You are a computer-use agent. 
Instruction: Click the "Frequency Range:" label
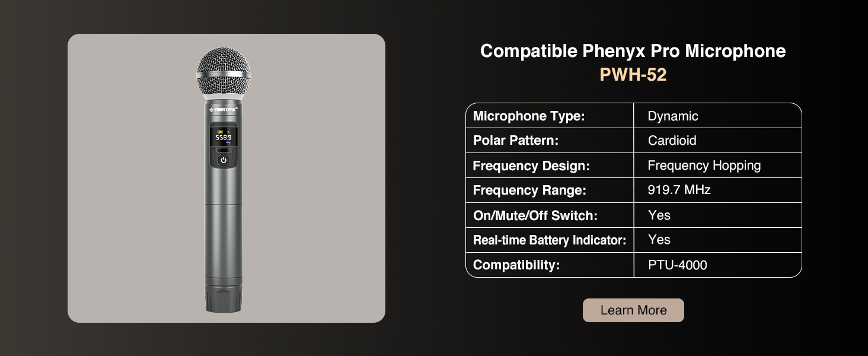point(529,190)
